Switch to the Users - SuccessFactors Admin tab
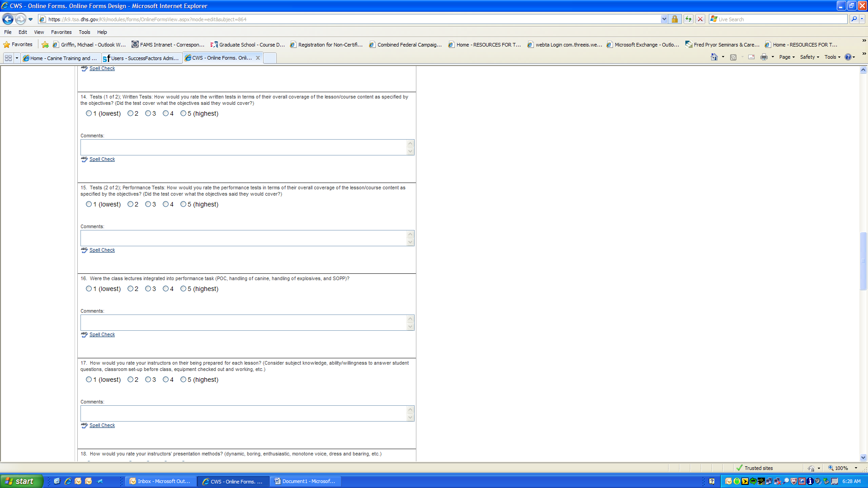868x488 pixels. 142,58
